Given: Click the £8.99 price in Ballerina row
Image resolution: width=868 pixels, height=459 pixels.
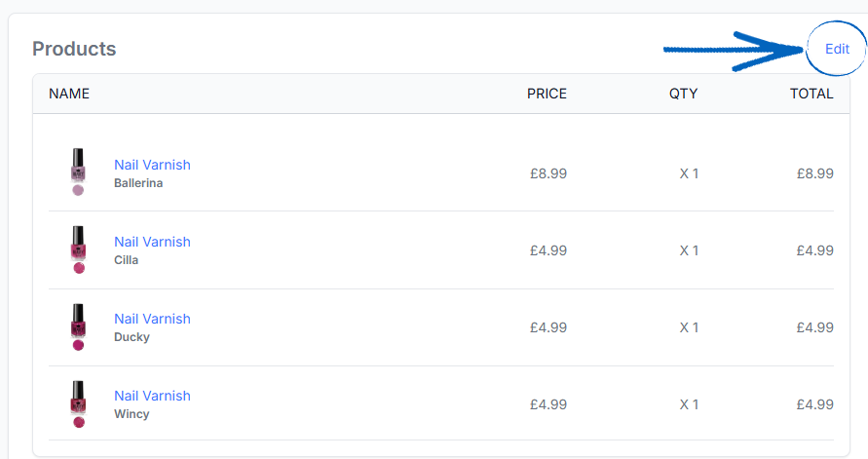Looking at the screenshot, I should coord(548,173).
